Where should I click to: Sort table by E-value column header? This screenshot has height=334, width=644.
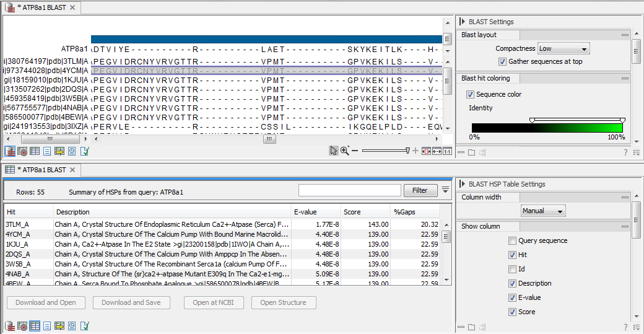click(x=315, y=212)
